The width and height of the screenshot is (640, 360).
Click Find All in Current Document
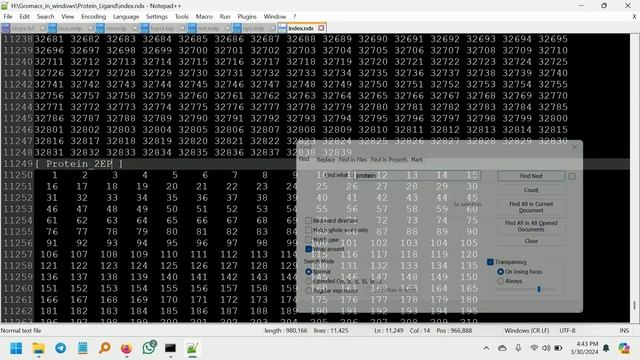coord(531,207)
